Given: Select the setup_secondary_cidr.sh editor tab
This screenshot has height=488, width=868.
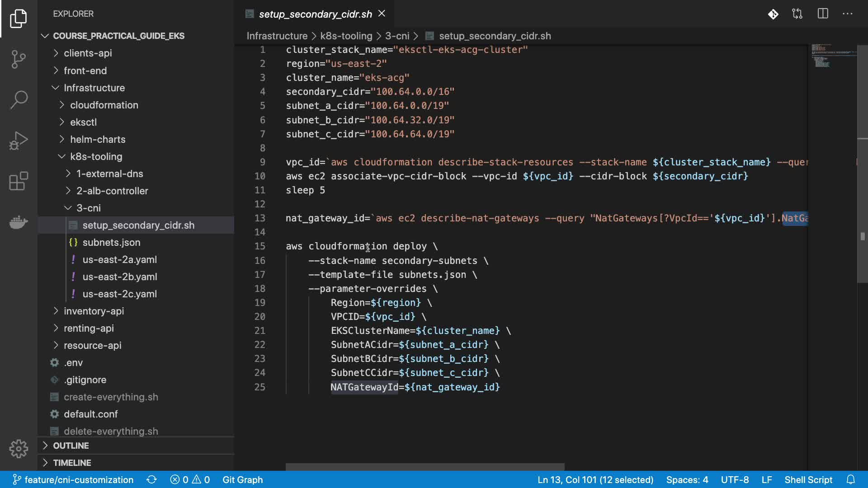Looking at the screenshot, I should tap(315, 14).
